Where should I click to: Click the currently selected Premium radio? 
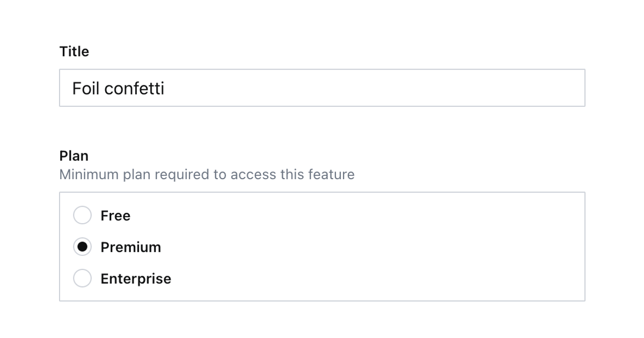[x=82, y=247]
